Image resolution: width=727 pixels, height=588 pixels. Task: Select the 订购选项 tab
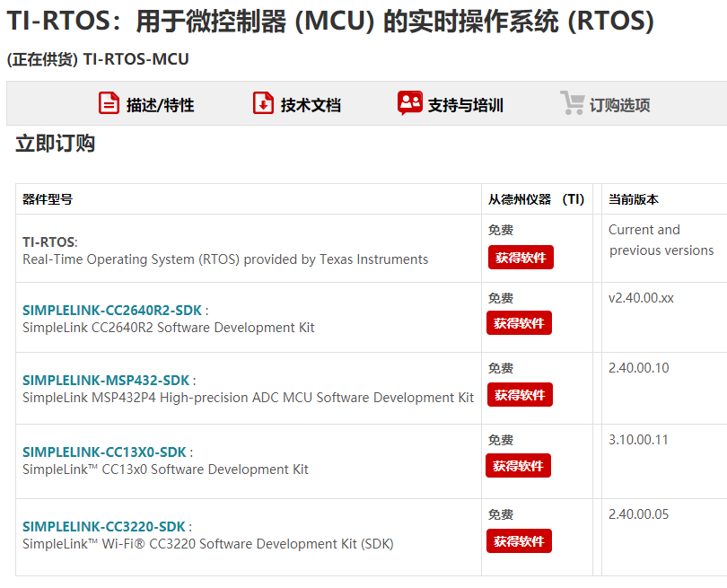coord(605,104)
